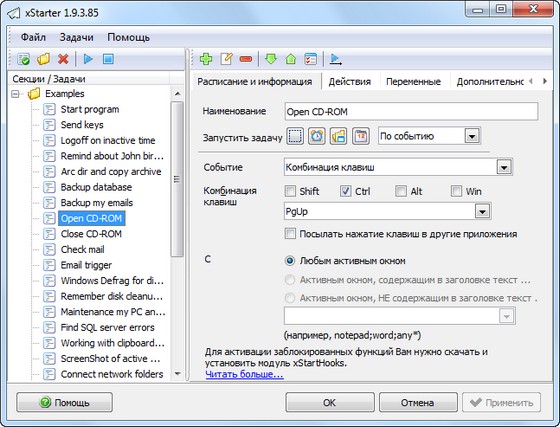Open the 'Комбинация клавиш' event dropdown
Viewport: 560px width, 427px height.
pyautogui.click(x=504, y=167)
